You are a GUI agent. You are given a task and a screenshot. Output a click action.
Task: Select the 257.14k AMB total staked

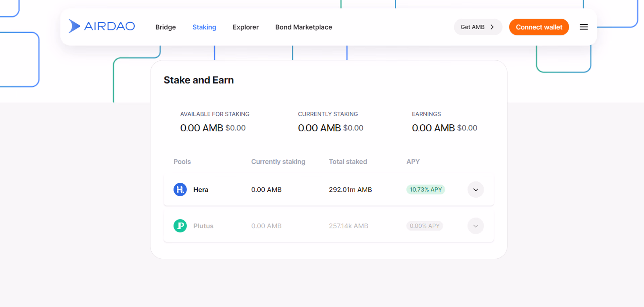(348, 226)
